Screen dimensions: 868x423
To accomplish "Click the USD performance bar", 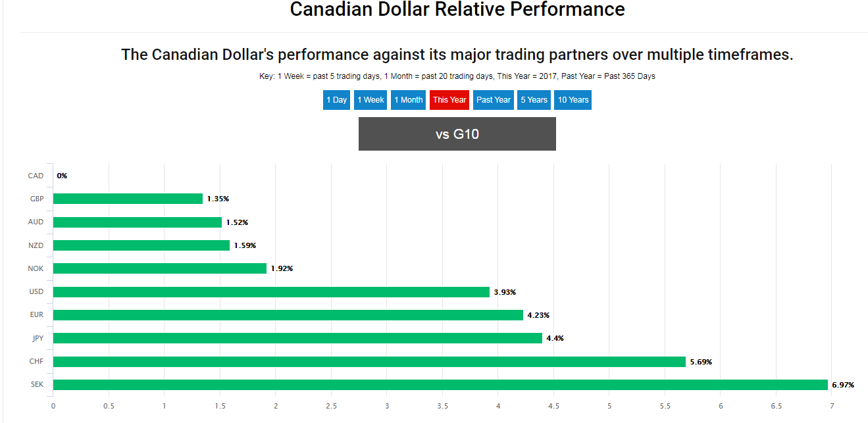I will pos(270,292).
